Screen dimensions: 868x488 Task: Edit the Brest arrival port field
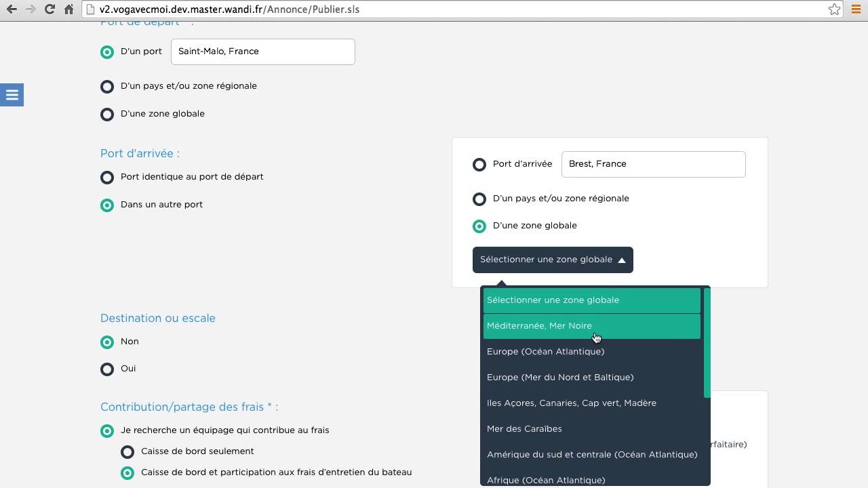pyautogui.click(x=654, y=164)
